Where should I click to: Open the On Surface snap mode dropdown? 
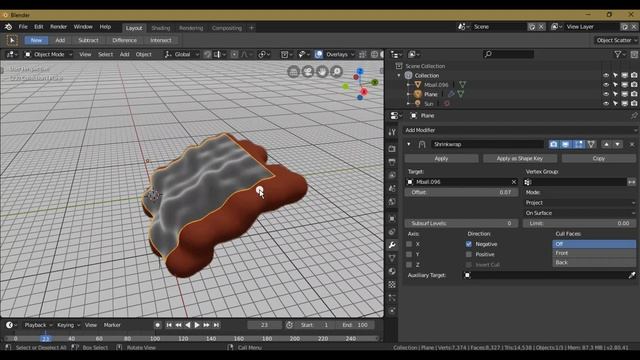coord(580,213)
